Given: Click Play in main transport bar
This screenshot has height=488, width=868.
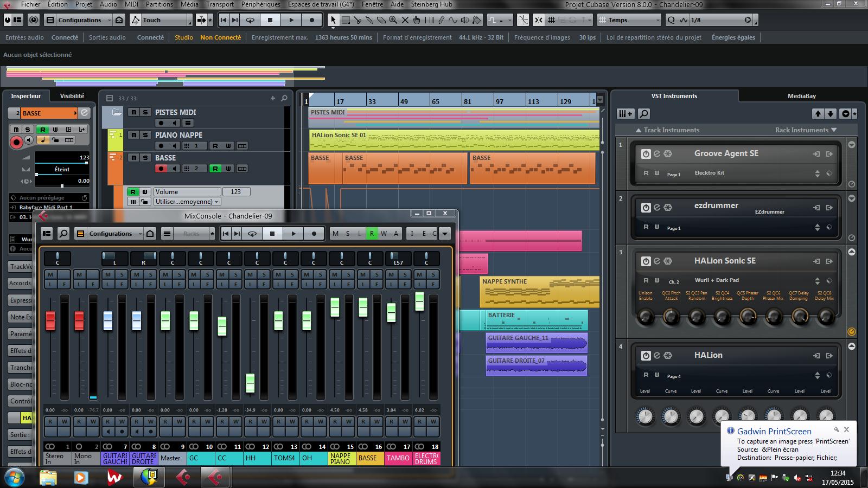Looking at the screenshot, I should (291, 20).
